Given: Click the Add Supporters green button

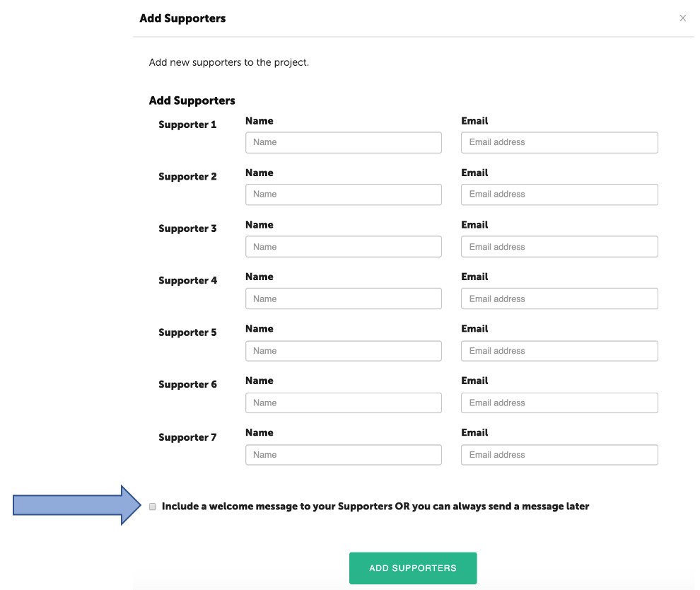Looking at the screenshot, I should (x=413, y=568).
